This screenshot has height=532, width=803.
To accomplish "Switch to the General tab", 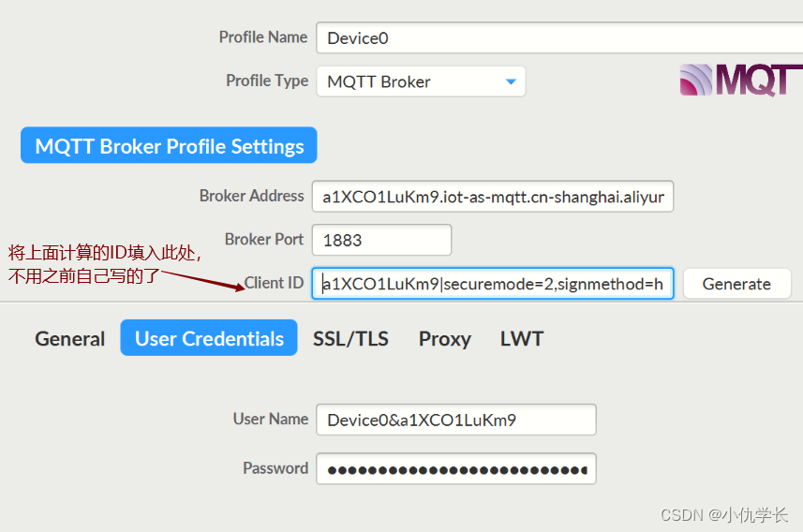I will (x=69, y=338).
